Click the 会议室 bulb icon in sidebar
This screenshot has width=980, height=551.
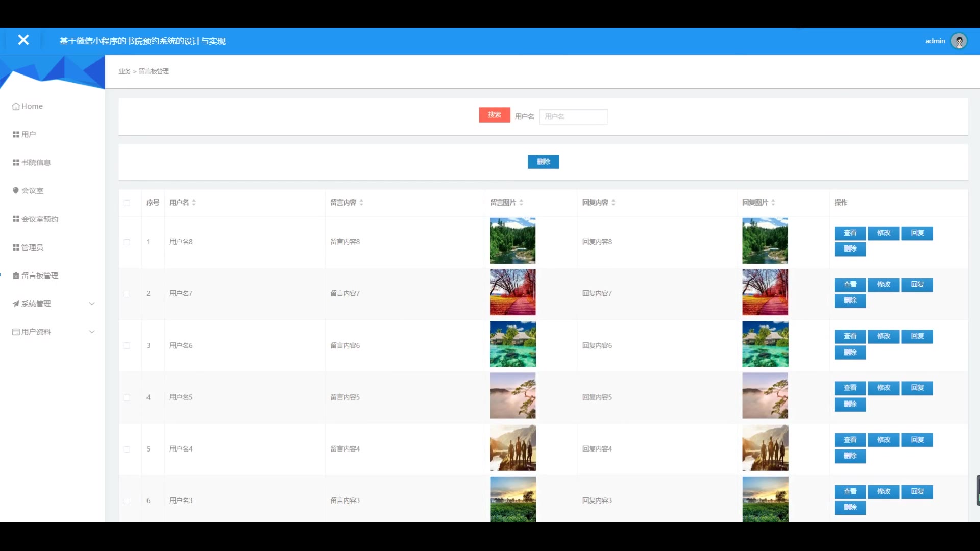pyautogui.click(x=16, y=190)
